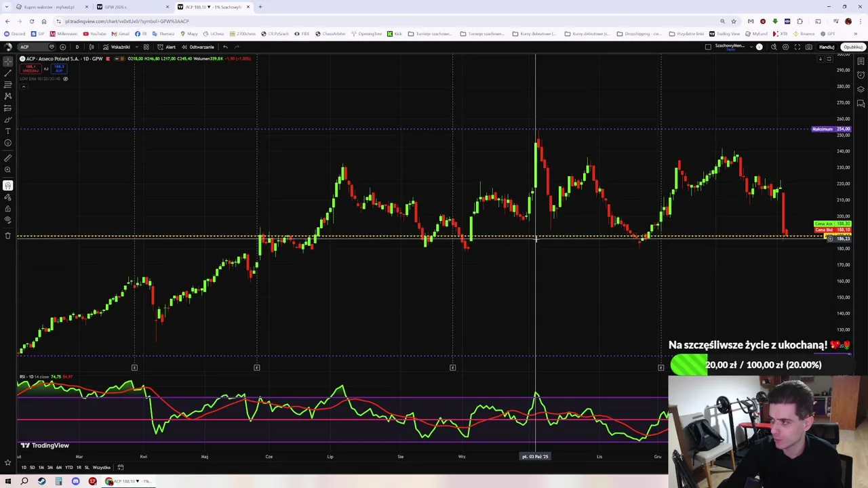Select the 1M time range
The height and width of the screenshot is (488, 868).
(x=41, y=468)
